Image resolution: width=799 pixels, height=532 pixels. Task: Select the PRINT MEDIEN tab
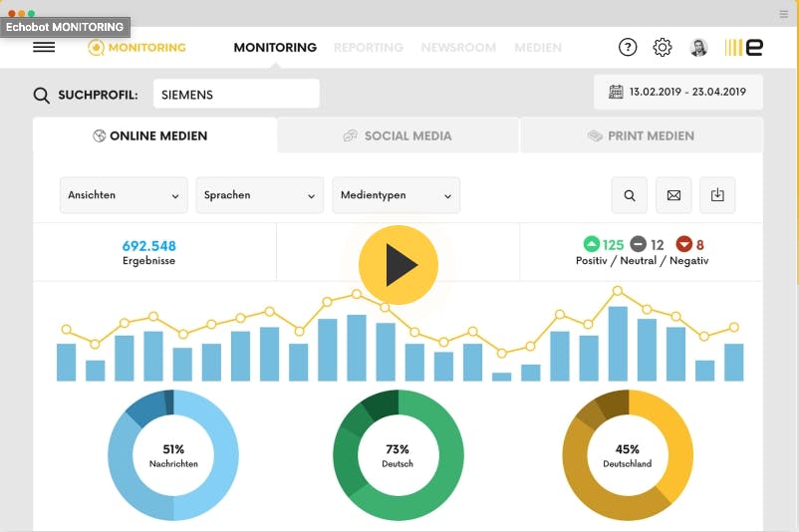tap(642, 135)
